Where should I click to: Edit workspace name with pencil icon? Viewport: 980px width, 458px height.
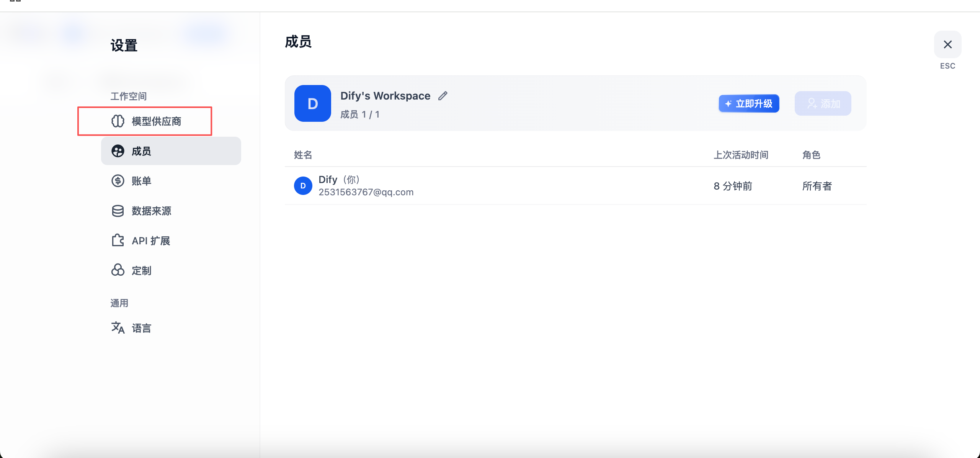(x=443, y=96)
